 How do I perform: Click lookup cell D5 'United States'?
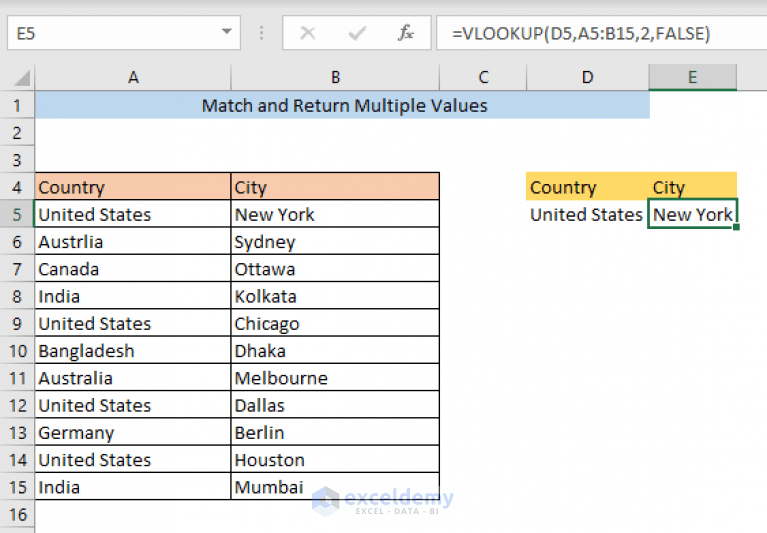click(x=587, y=214)
